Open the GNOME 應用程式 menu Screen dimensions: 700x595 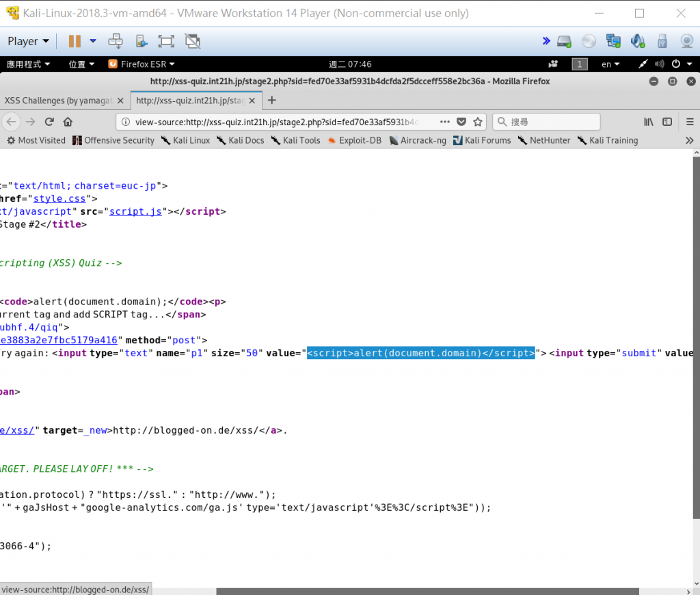(28, 64)
